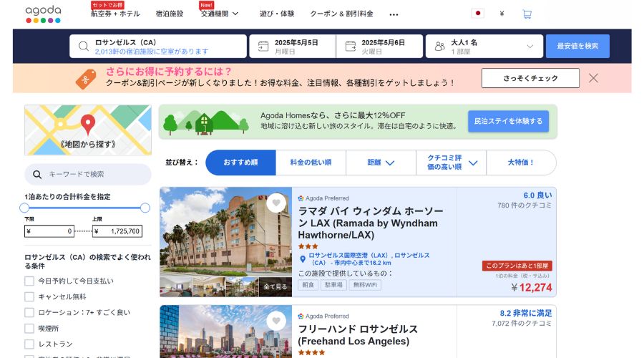
Task: Select 料金の低い順 sort tab
Action: (x=311, y=163)
